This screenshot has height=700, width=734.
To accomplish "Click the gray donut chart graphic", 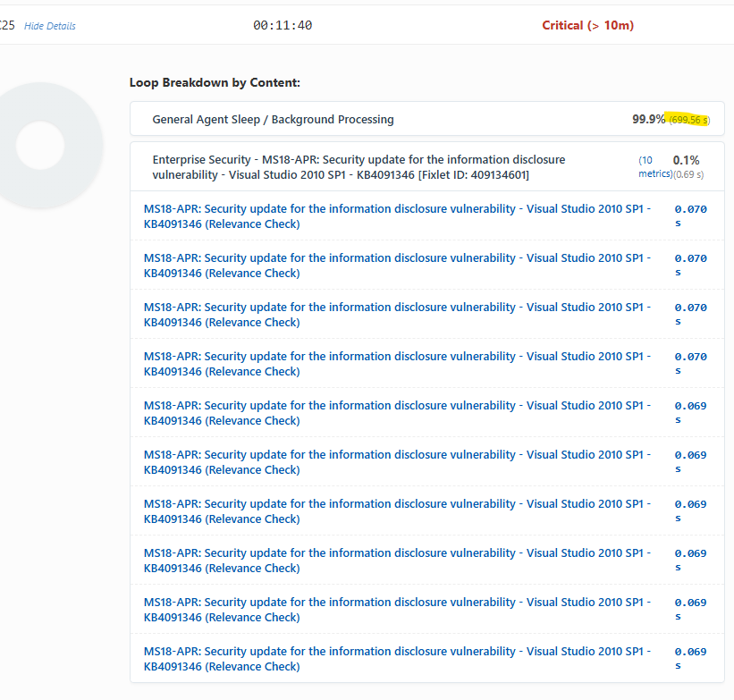I will pos(40,145).
